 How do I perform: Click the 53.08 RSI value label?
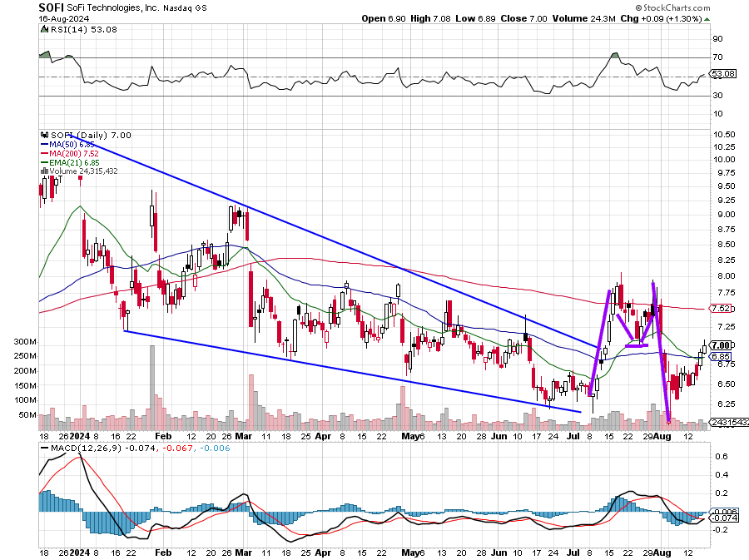(723, 74)
